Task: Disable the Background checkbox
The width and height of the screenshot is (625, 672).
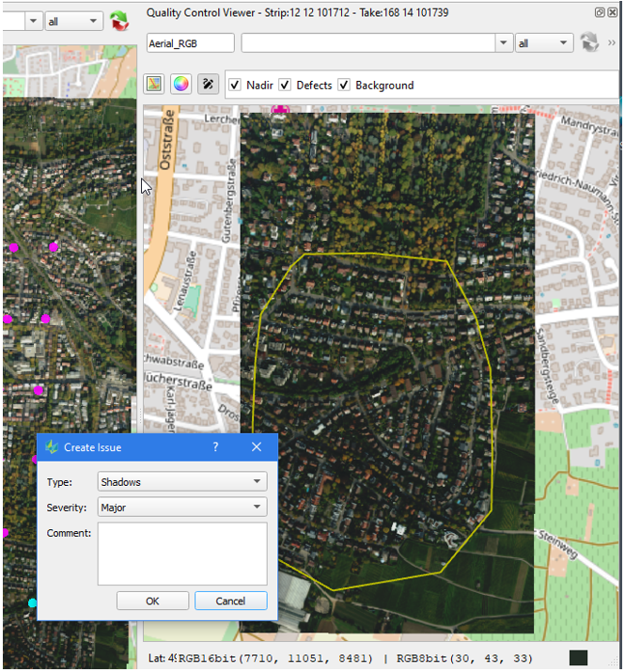Action: coord(345,85)
